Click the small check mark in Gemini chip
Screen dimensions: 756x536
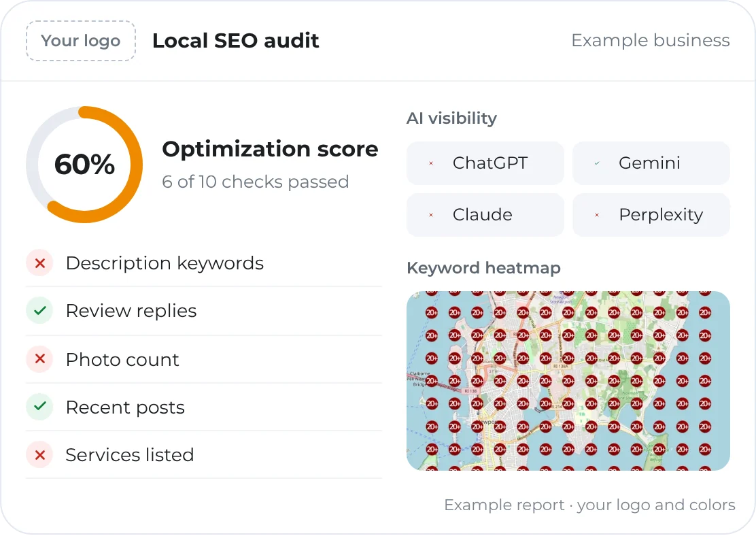click(597, 163)
